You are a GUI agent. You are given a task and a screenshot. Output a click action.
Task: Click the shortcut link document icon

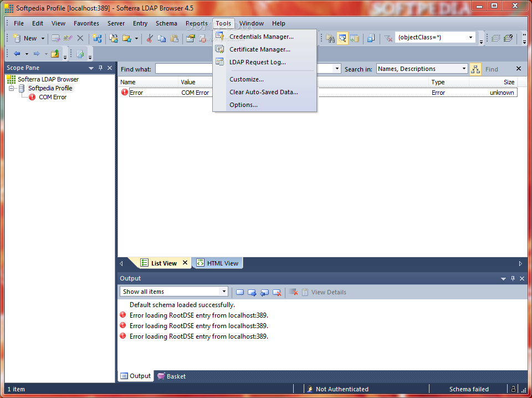click(x=371, y=38)
